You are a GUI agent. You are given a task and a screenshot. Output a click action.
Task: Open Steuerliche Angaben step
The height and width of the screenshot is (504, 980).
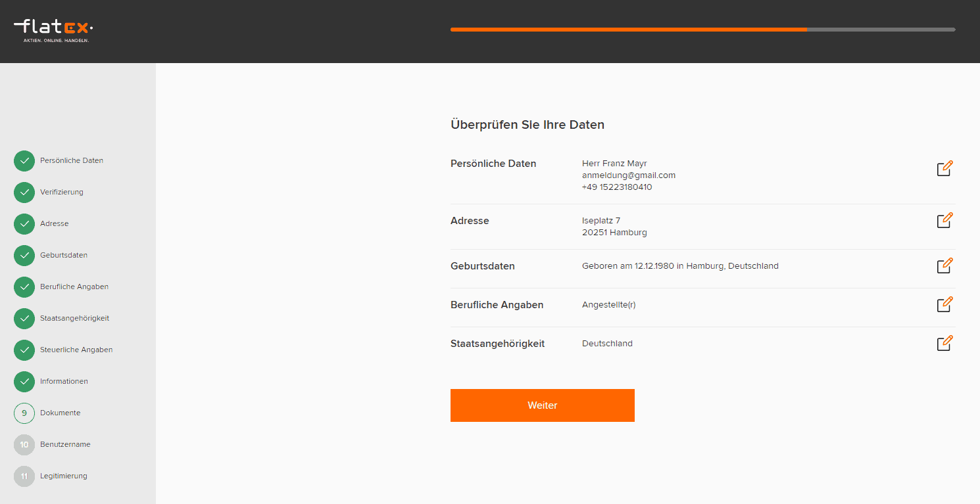[76, 350]
